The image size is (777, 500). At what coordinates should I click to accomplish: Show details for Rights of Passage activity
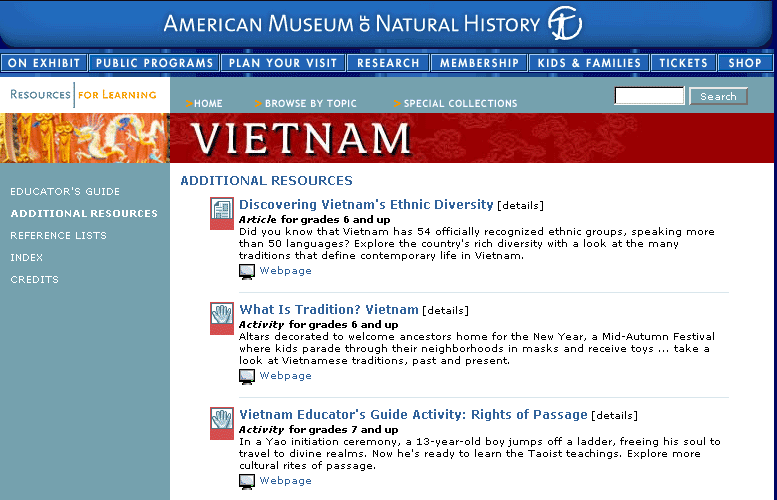(614, 416)
